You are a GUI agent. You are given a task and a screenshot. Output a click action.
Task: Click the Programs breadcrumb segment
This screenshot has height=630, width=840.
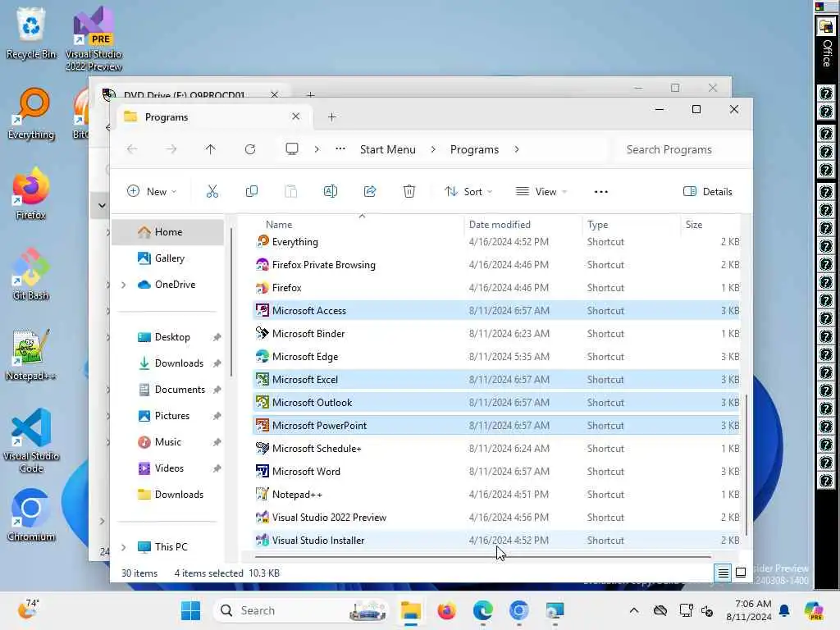[x=474, y=149]
